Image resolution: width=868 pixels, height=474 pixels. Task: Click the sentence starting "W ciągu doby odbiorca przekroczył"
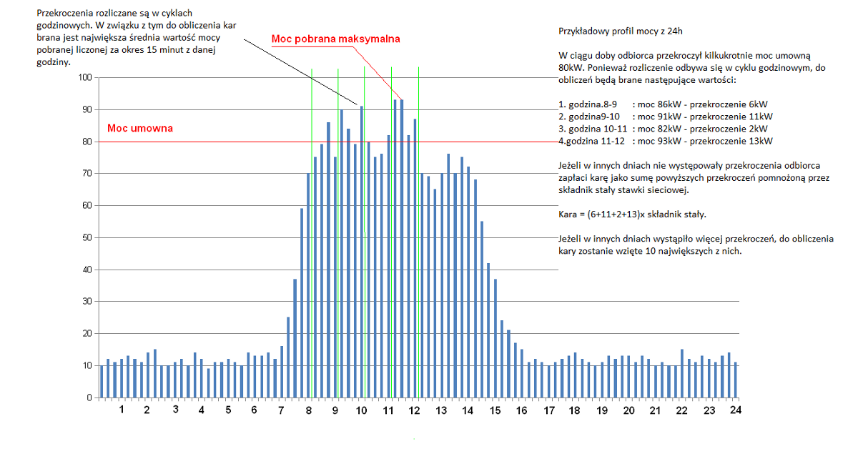pos(694,67)
